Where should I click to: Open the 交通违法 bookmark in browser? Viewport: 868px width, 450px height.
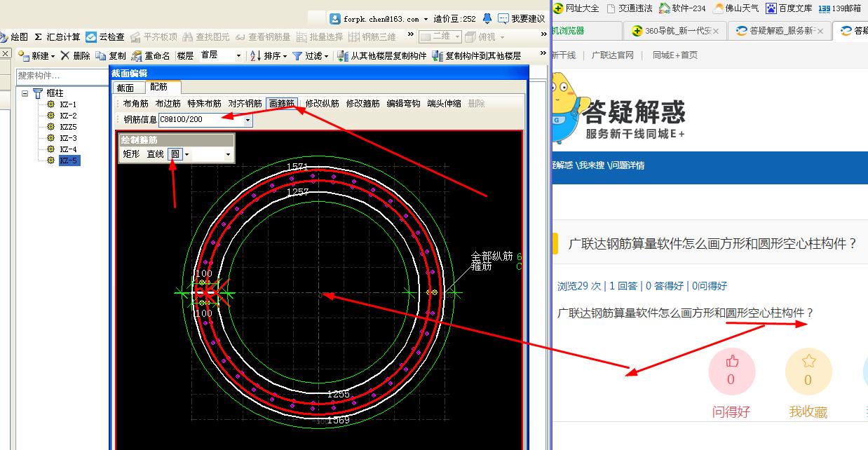click(630, 8)
